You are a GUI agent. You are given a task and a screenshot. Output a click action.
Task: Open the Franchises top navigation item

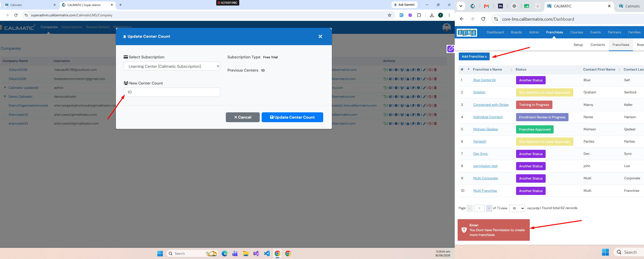[x=554, y=32]
